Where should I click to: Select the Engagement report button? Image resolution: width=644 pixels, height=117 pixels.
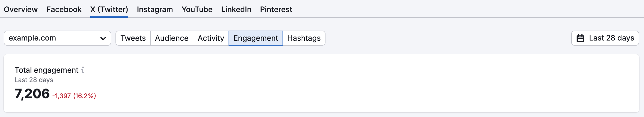[256, 38]
